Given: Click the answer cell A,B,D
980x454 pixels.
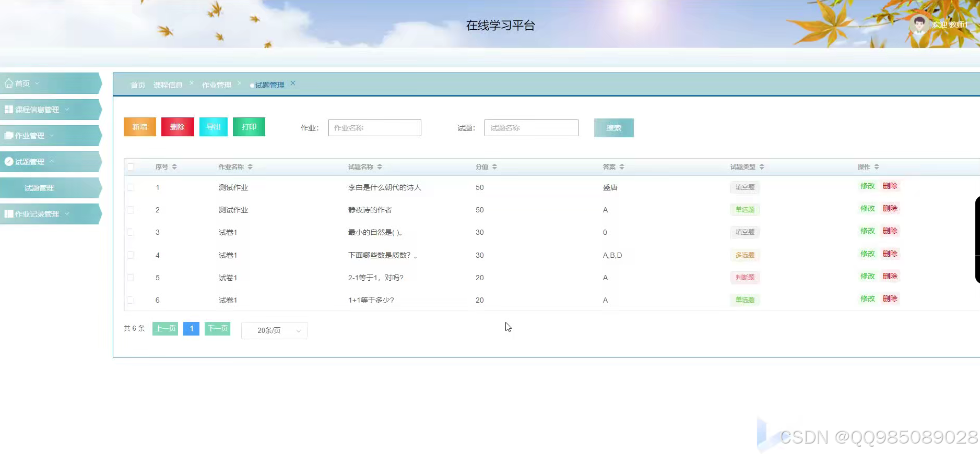Looking at the screenshot, I should point(612,255).
